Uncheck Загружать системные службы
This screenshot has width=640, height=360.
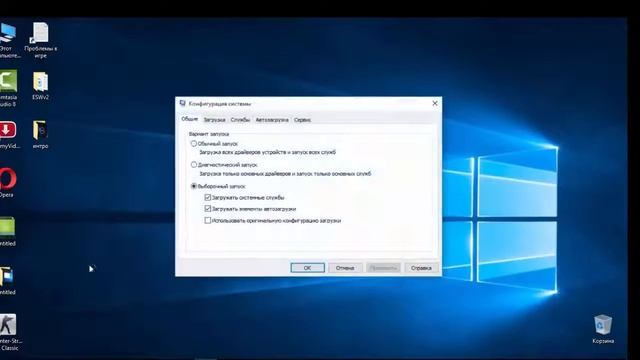[x=208, y=198]
